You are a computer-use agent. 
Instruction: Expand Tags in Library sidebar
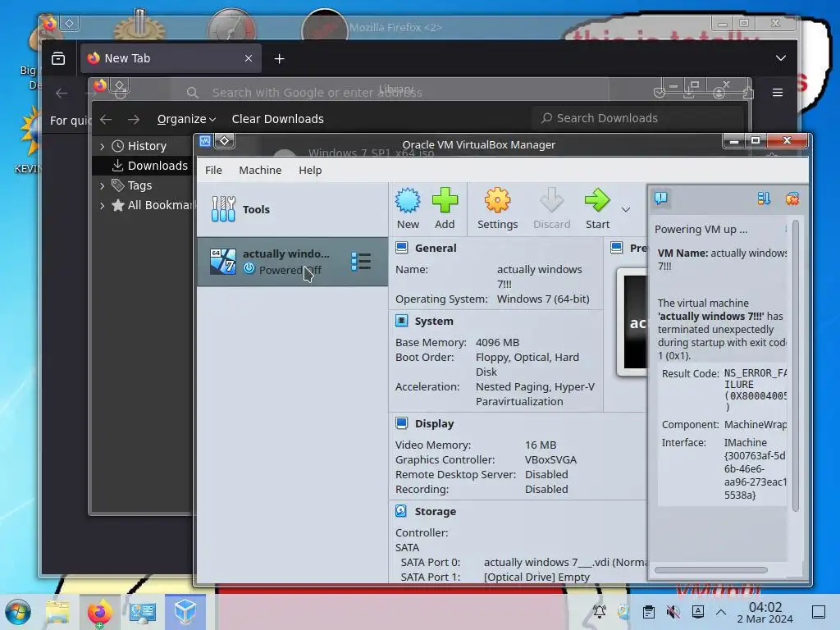[x=103, y=185]
